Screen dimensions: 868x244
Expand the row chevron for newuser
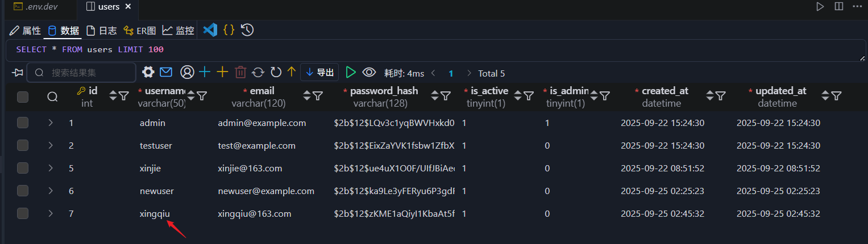point(51,191)
